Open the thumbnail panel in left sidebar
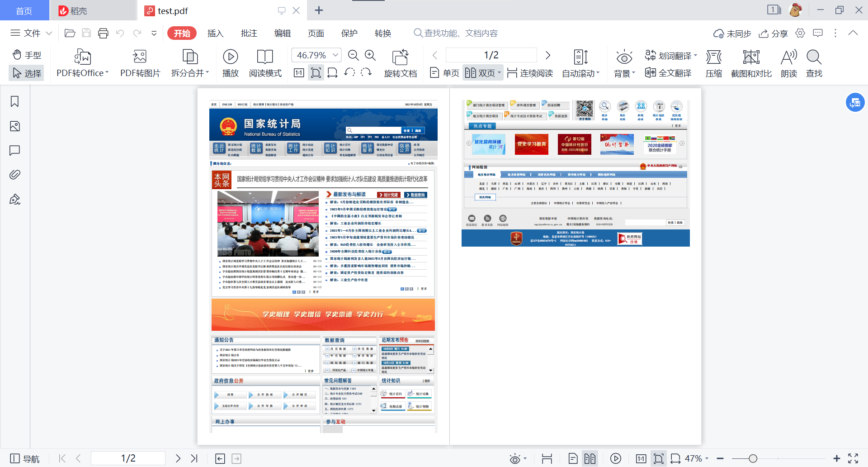The height and width of the screenshot is (467, 868). [x=15, y=126]
